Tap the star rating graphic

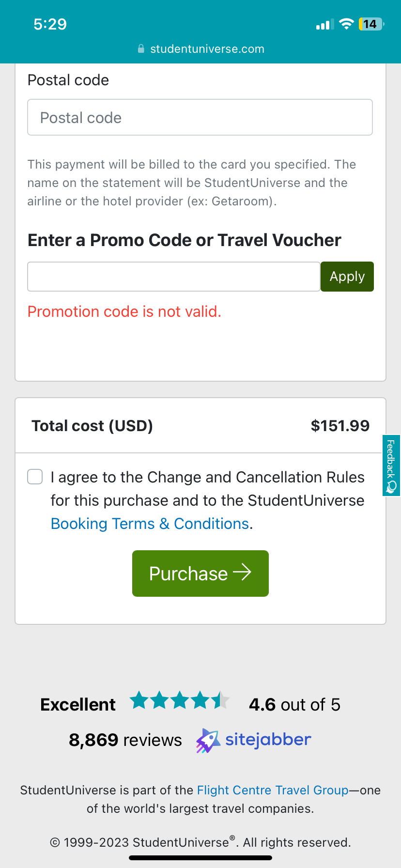click(x=179, y=700)
